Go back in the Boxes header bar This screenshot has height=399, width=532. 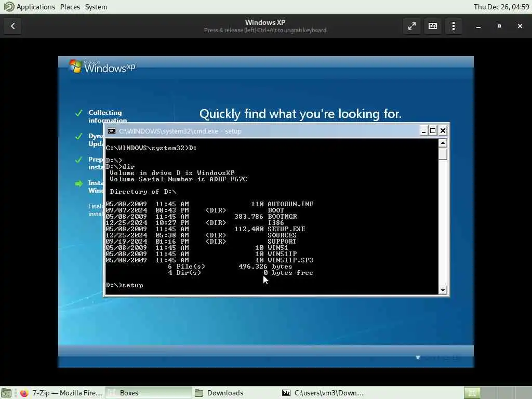coord(13,26)
